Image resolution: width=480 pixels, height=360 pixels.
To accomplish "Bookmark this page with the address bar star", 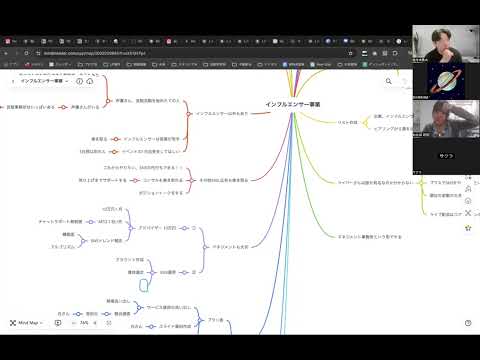I will pos(350,53).
